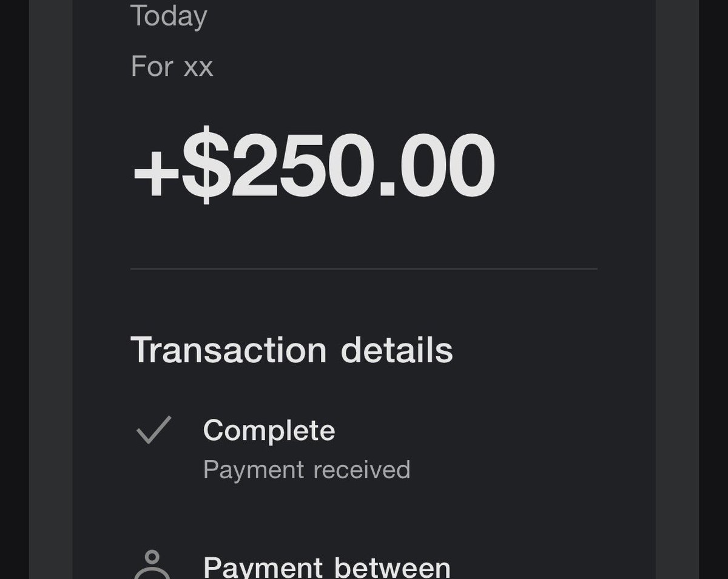Select the +$250.00 amount text
Screen dimensions: 728x579
point(314,165)
